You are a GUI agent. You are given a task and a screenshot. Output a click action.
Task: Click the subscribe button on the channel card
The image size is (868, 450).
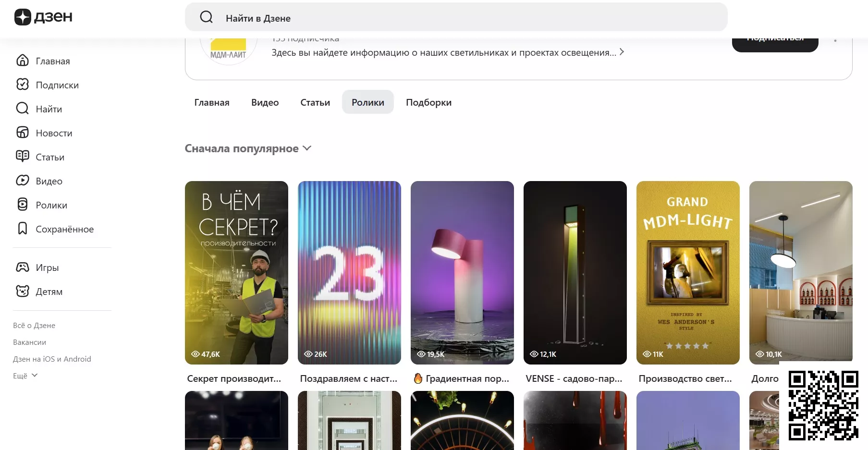pyautogui.click(x=775, y=45)
